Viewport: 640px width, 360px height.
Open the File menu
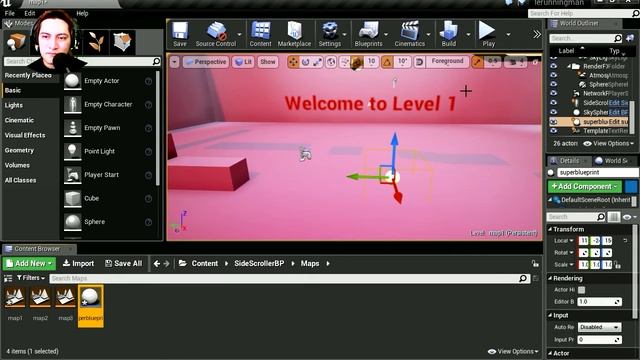coord(9,13)
